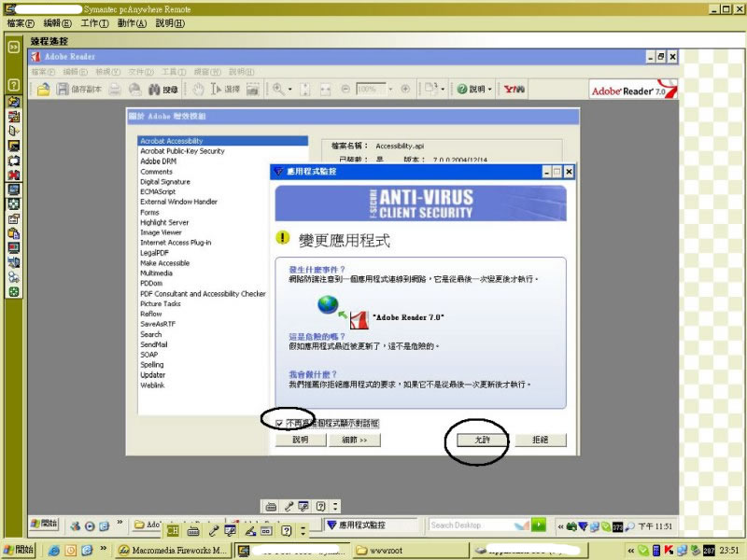
Task: Click the printer icon in Reader toolbar
Action: pyautogui.click(x=114, y=89)
